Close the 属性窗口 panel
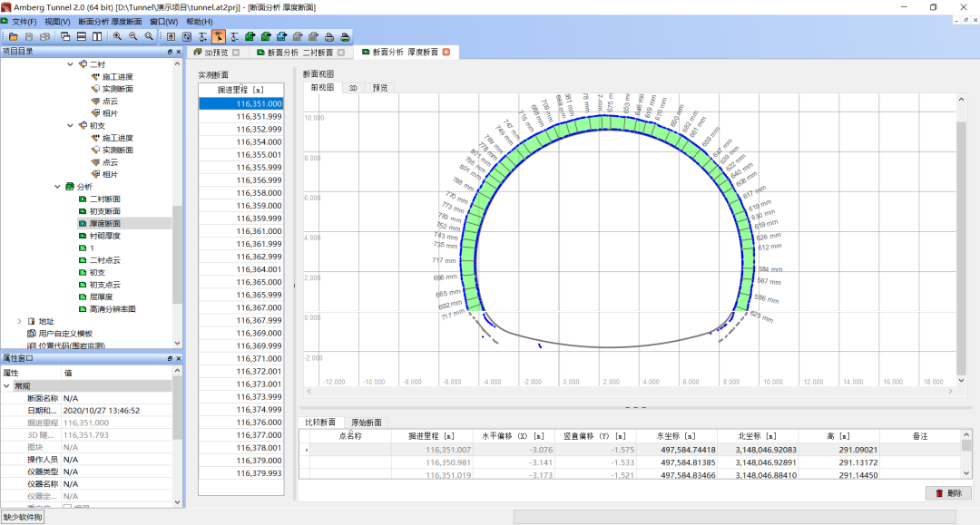 point(178,358)
